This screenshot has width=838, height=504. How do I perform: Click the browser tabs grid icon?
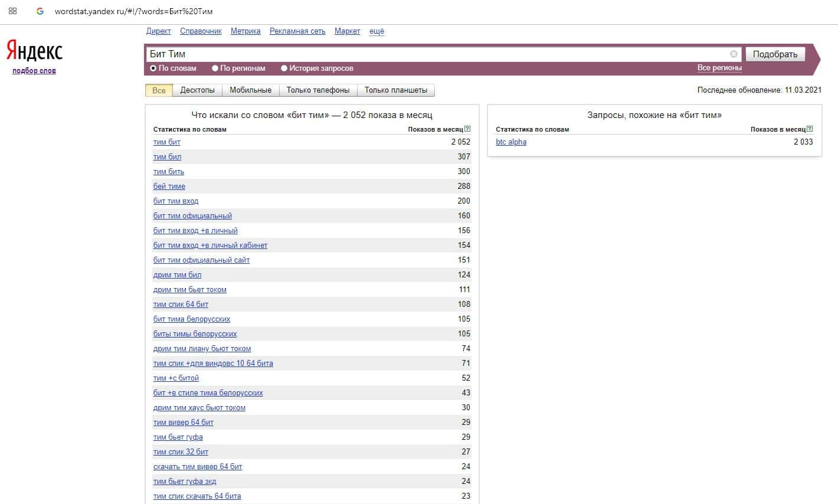click(12, 11)
